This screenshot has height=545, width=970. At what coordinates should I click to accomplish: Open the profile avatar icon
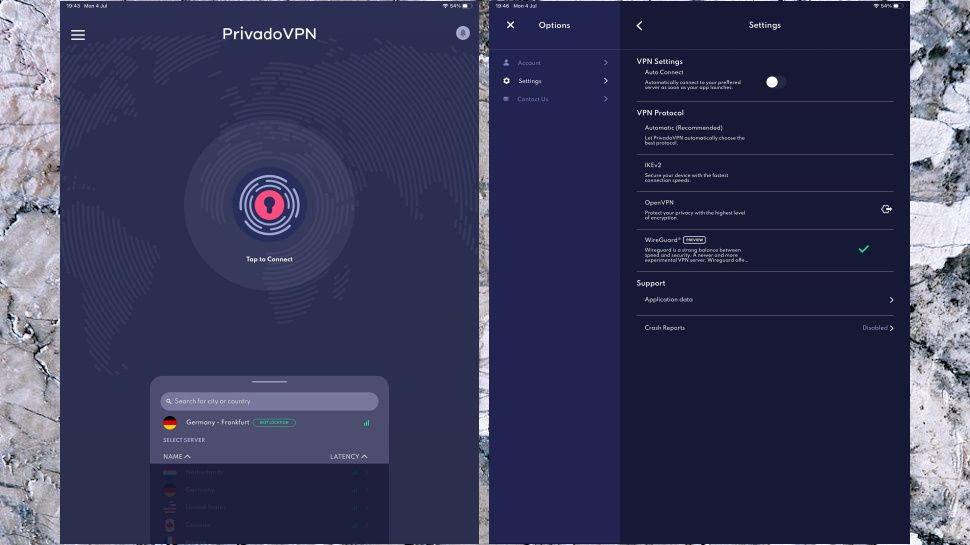click(463, 33)
